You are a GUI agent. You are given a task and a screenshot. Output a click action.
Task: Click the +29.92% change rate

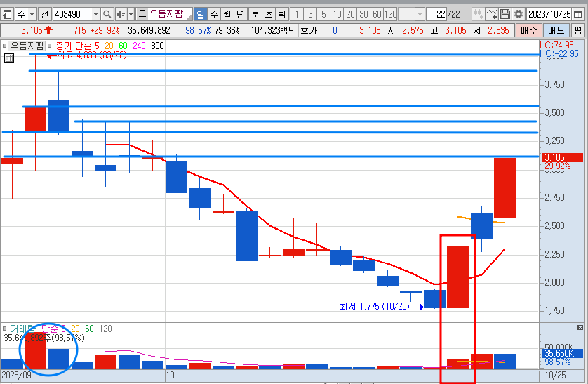click(105, 30)
